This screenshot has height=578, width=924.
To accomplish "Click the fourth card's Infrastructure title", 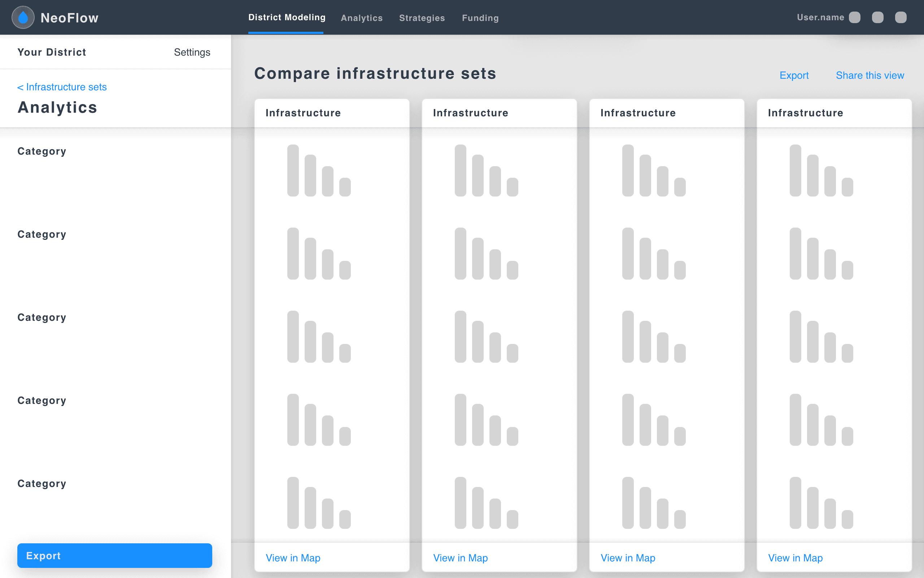I will 805,113.
